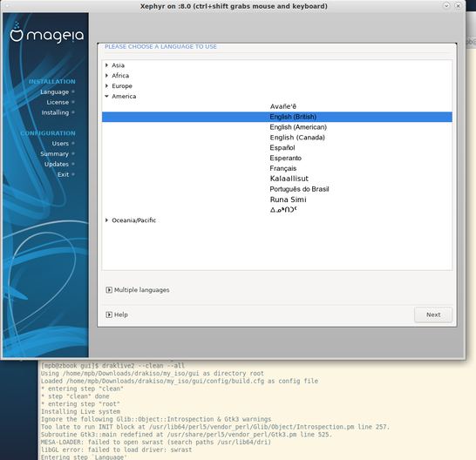Click the Europe tree label
The image size is (476, 460).
pos(122,86)
